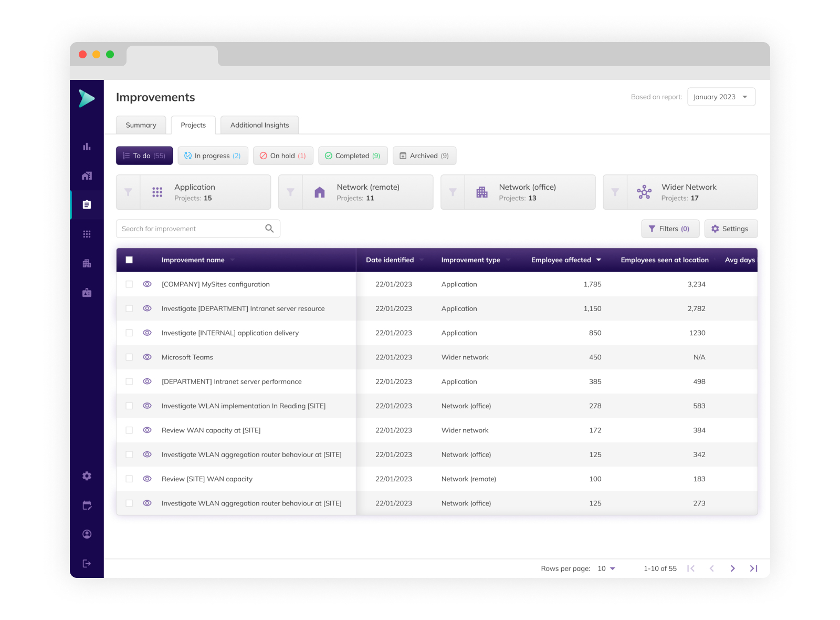Open the bar chart analytics sidebar icon
This screenshot has height=620, width=840.
tap(87, 147)
